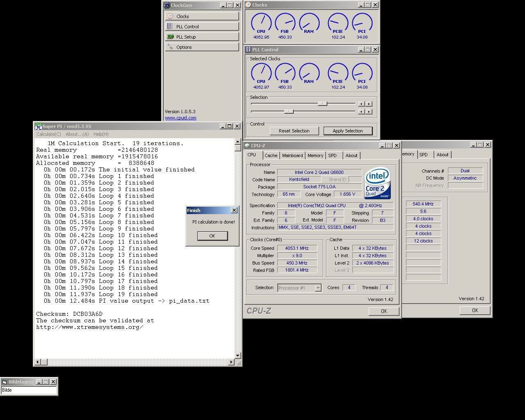
Task: Click the 540.4 MHz memory frequency value
Action: click(x=423, y=204)
